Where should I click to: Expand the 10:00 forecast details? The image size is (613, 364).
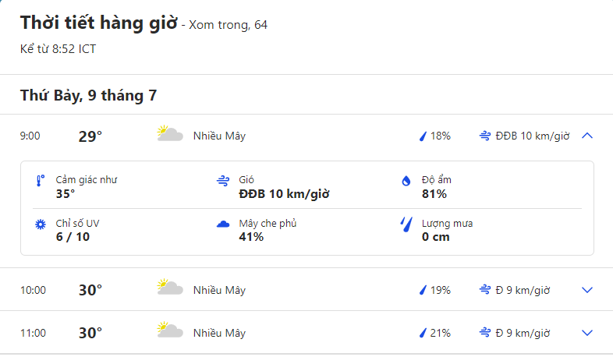tap(588, 290)
